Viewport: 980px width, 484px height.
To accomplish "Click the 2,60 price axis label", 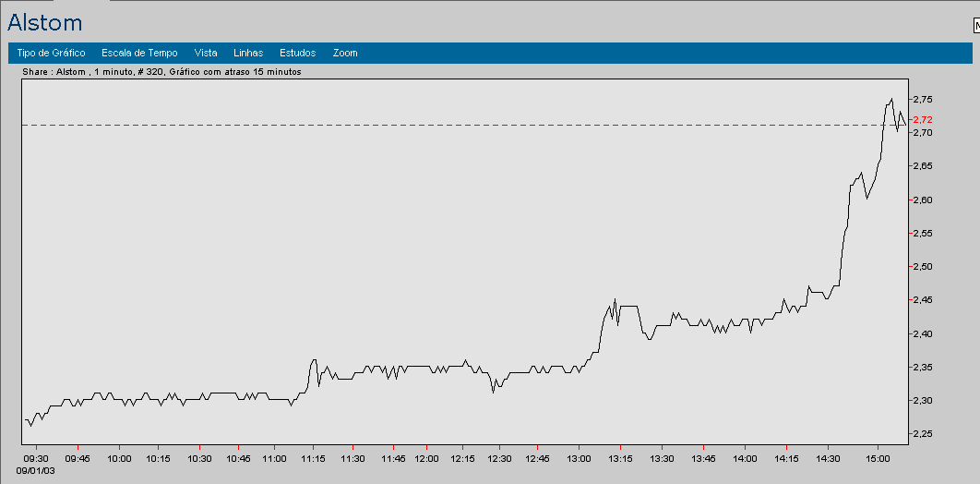I will click(923, 200).
